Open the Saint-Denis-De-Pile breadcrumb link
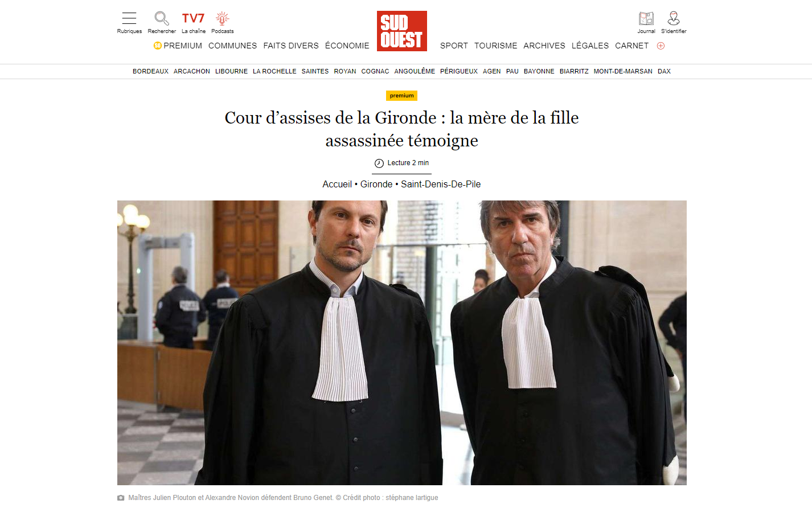Viewport: 812px width, 508px height. (x=441, y=184)
